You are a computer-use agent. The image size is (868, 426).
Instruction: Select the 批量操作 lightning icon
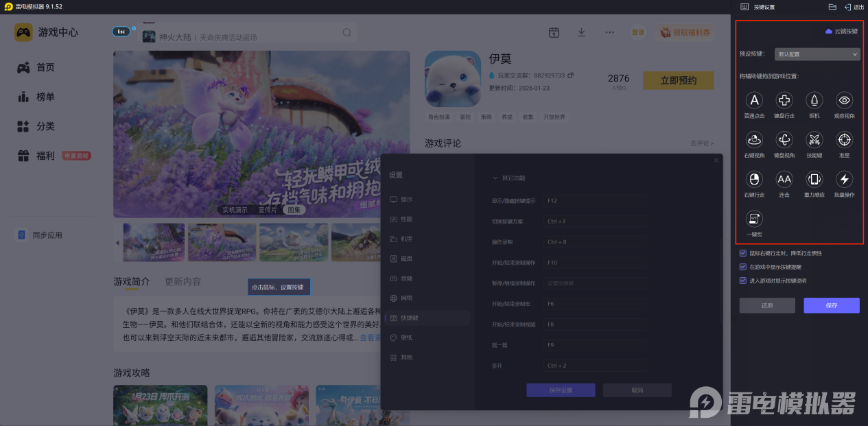click(845, 179)
